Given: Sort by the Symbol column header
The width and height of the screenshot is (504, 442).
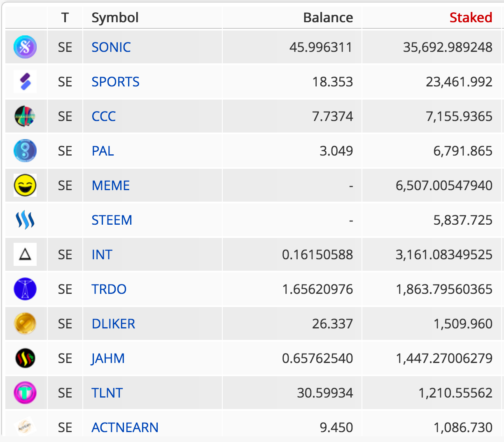Looking at the screenshot, I should [115, 18].
